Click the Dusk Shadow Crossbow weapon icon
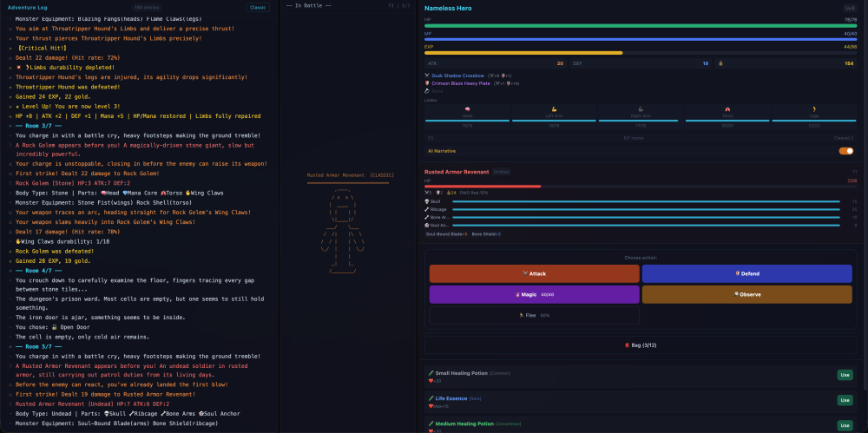The height and width of the screenshot is (433, 868). click(427, 75)
